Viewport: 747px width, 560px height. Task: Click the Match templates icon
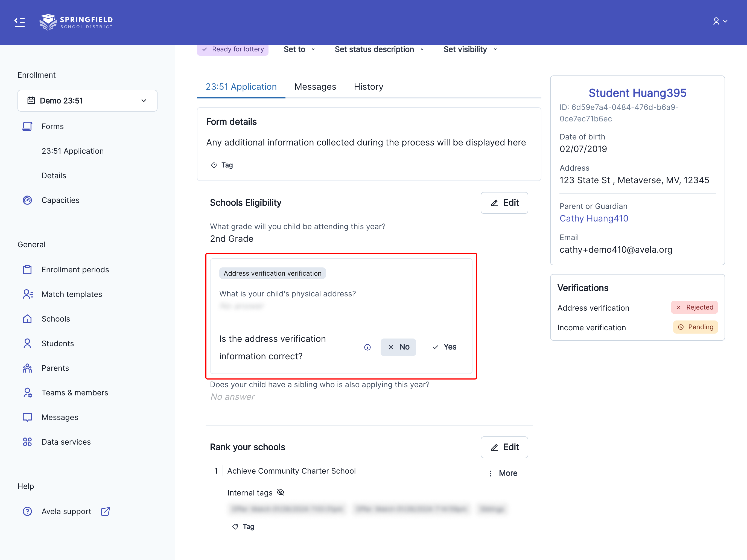pos(27,294)
